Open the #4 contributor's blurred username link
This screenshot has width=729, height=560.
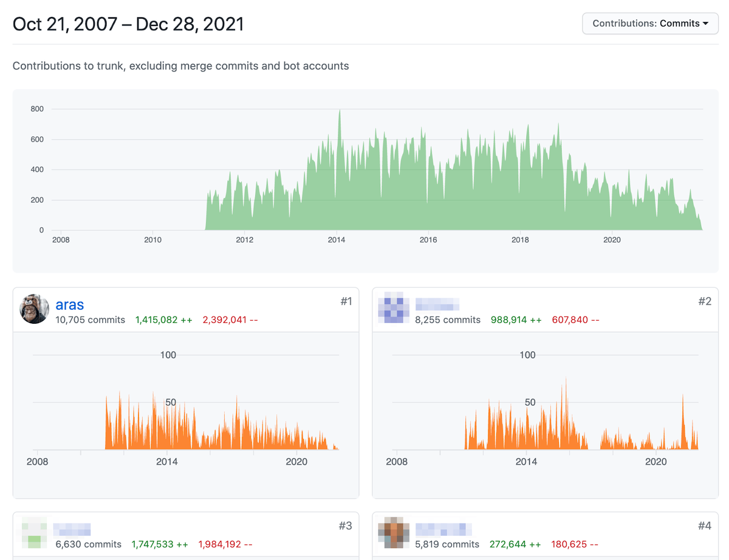coord(444,530)
